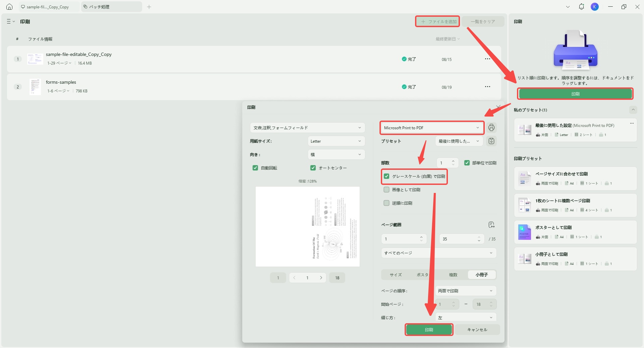Click 印刷 button in the dialog
This screenshot has height=348, width=644.
(429, 330)
